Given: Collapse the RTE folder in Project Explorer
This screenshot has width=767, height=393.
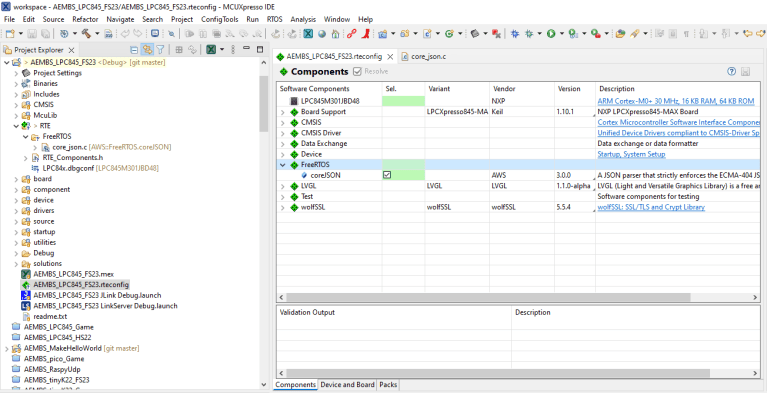Looking at the screenshot, I should [16, 126].
